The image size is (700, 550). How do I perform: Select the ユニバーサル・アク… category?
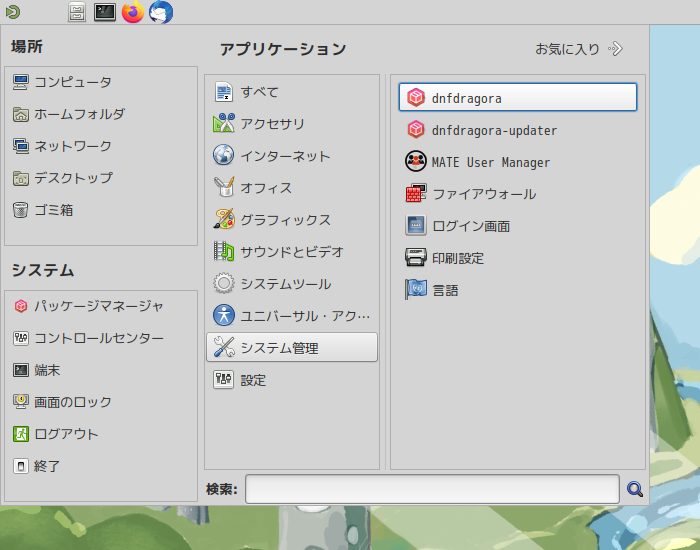tap(292, 316)
